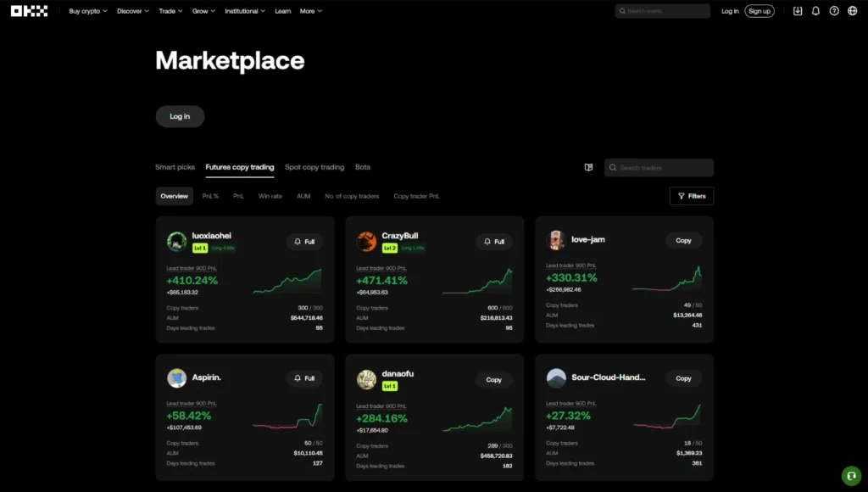The width and height of the screenshot is (868, 492).
Task: Select the Win rate sort option
Action: pos(270,196)
